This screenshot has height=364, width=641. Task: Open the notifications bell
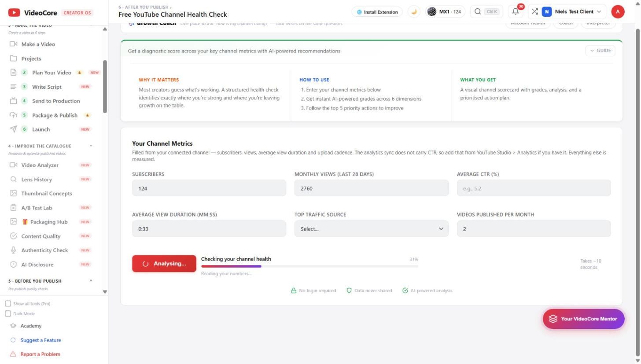tap(516, 12)
